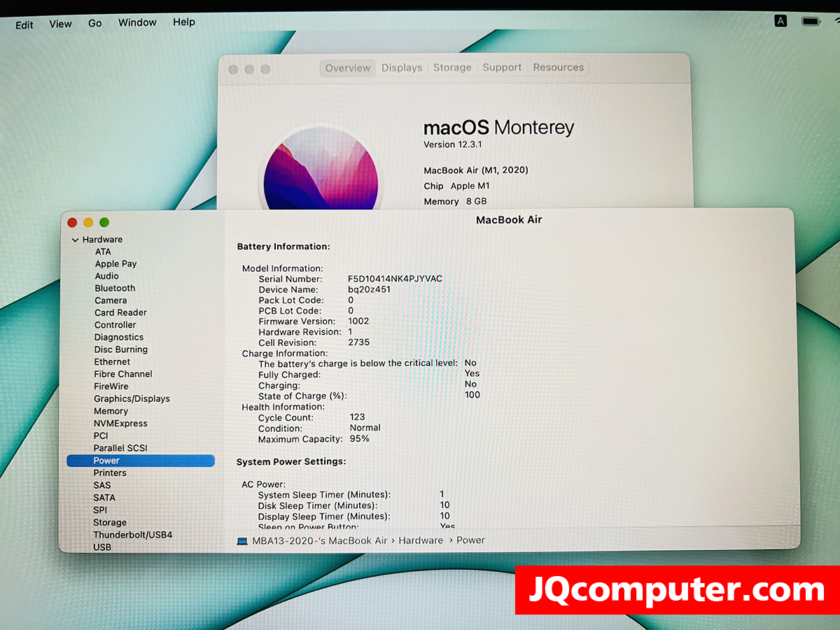Select Audio in the sidebar

point(107,276)
